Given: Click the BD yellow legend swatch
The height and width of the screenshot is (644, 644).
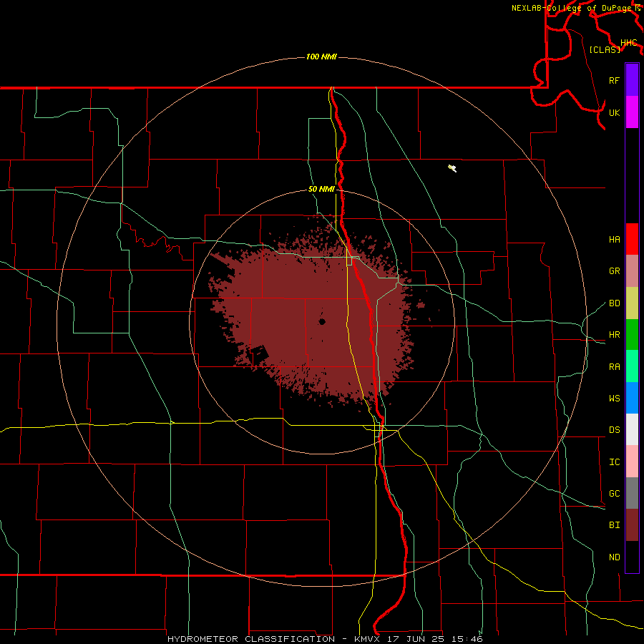Looking at the screenshot, I should pyautogui.click(x=632, y=303).
